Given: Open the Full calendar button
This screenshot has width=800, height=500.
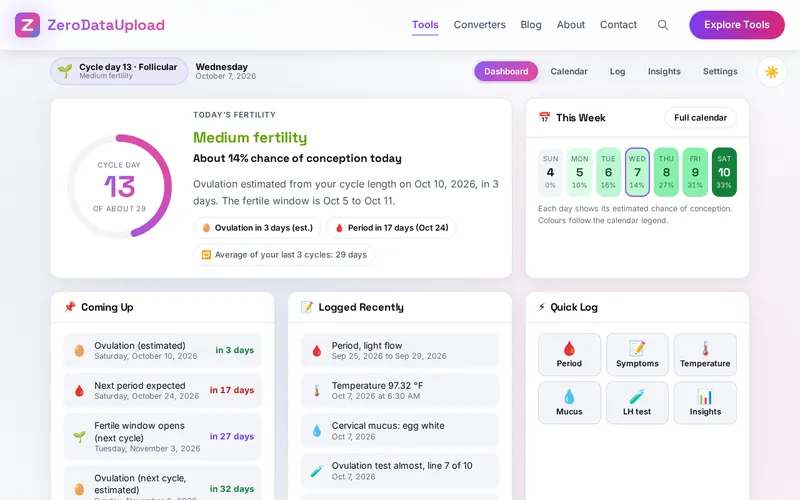Looking at the screenshot, I should [700, 118].
